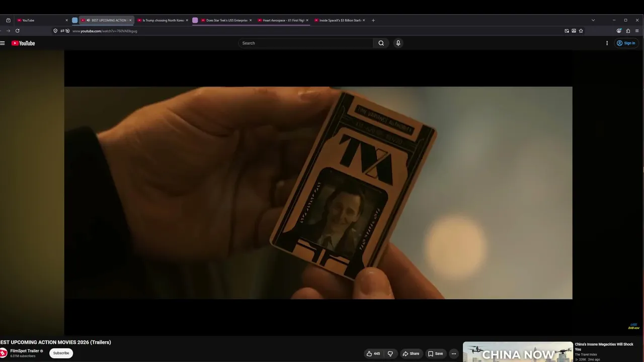644x362 pixels.
Task: Focus the YouTube search box
Action: click(306, 43)
